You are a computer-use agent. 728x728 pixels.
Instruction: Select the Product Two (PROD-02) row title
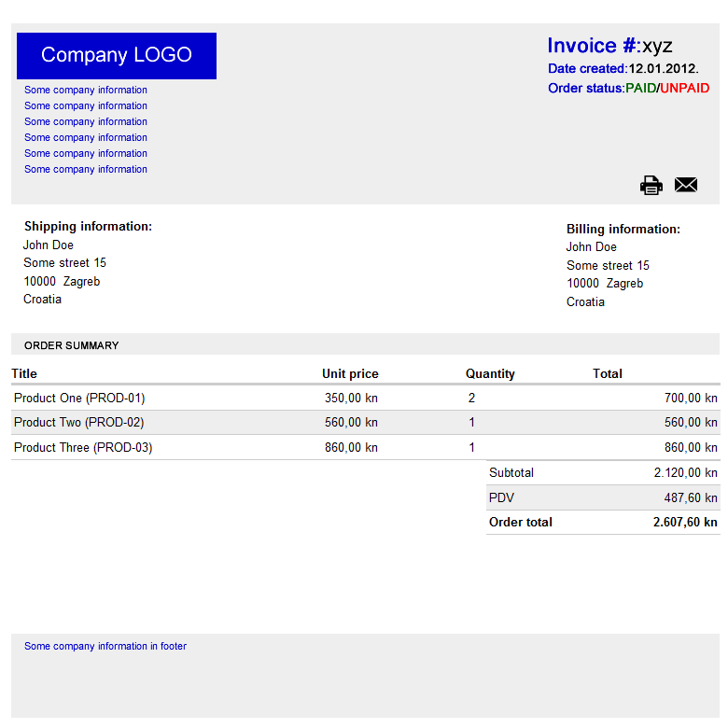[79, 423]
